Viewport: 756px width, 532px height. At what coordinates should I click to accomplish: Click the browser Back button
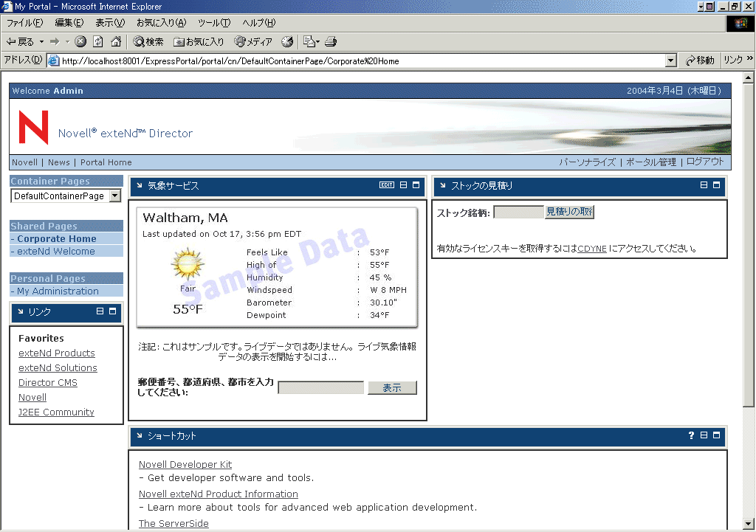tap(20, 42)
